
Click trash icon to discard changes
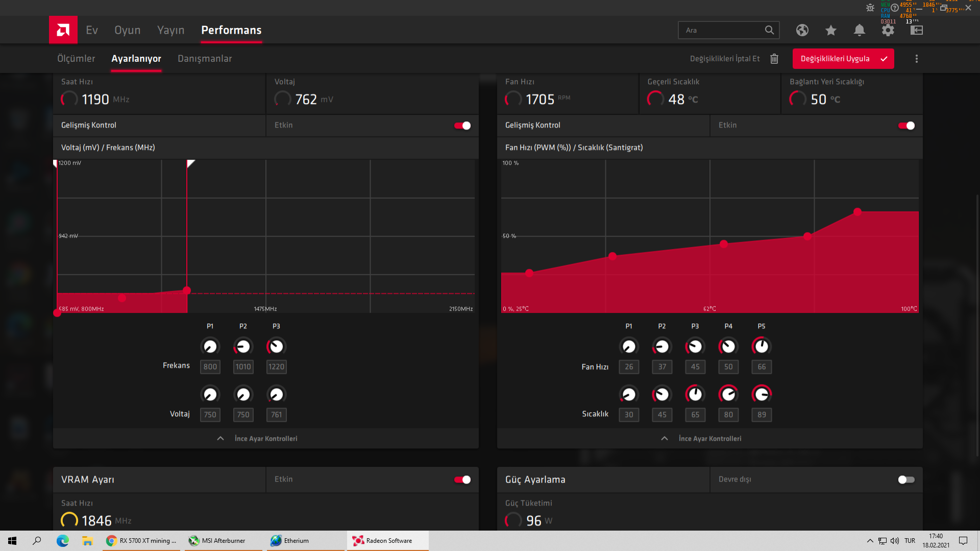click(x=774, y=59)
